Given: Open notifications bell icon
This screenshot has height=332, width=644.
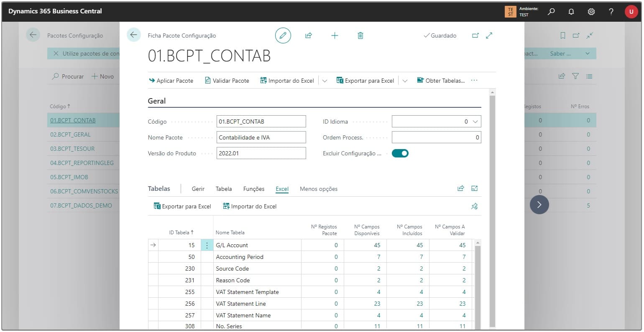Looking at the screenshot, I should pyautogui.click(x=571, y=12).
